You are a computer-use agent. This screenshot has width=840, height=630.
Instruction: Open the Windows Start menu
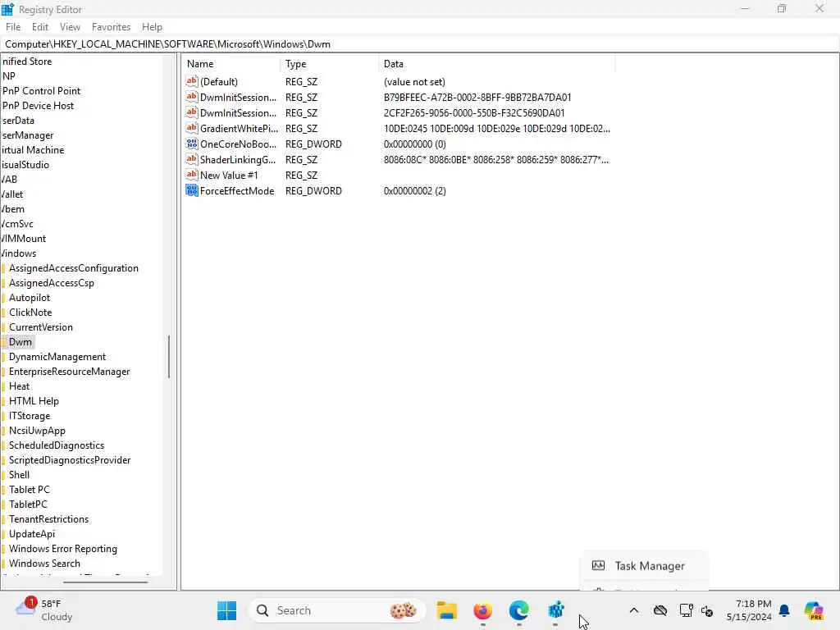click(226, 610)
